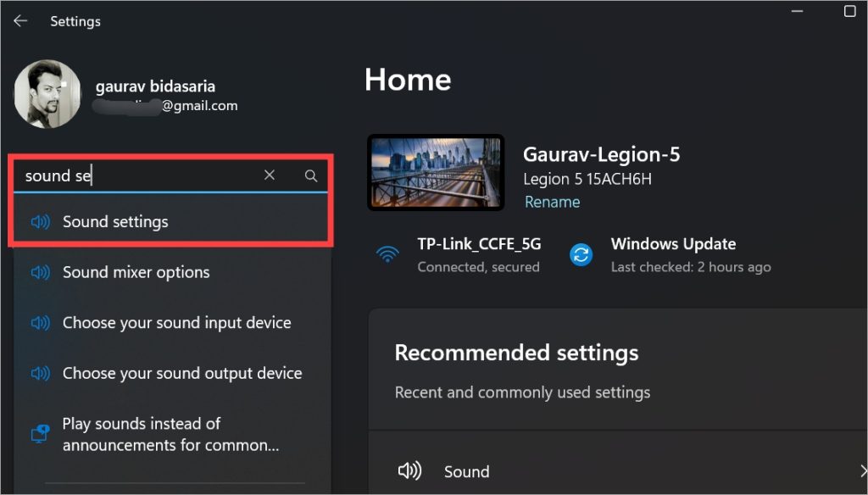
Task: Click the Windows Update last checked status
Action: click(x=691, y=267)
